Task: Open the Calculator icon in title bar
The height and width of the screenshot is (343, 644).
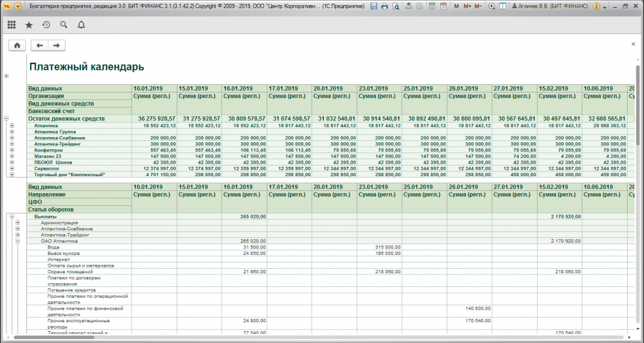Action: (433, 6)
